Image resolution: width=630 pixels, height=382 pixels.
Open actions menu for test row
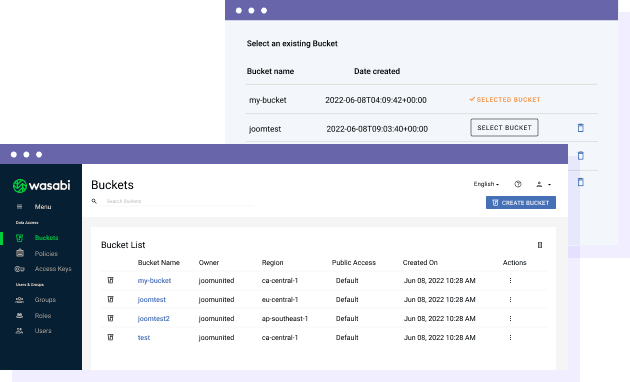coord(510,337)
